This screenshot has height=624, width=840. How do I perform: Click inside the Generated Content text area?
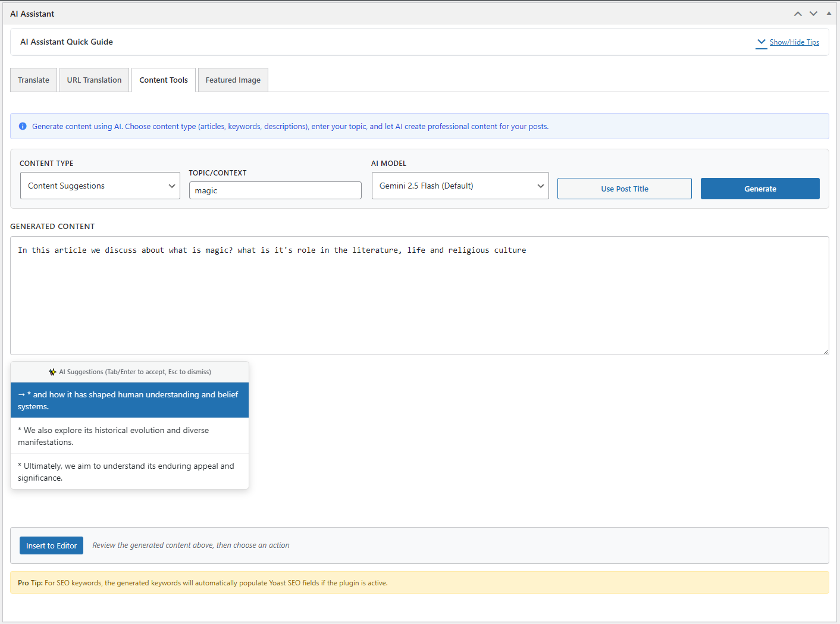click(419, 296)
